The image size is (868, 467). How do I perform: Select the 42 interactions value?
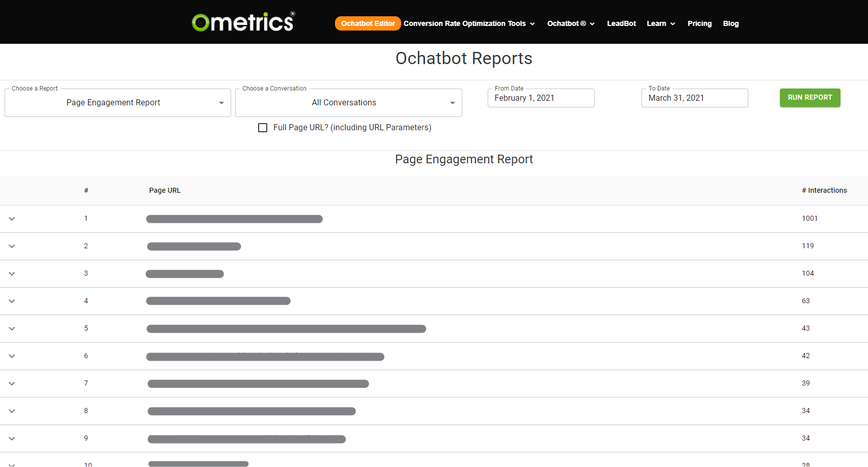(x=805, y=356)
